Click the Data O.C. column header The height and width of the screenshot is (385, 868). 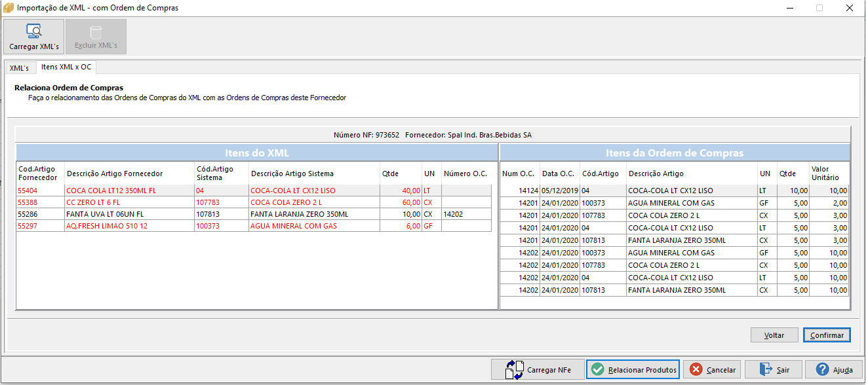pyautogui.click(x=560, y=174)
